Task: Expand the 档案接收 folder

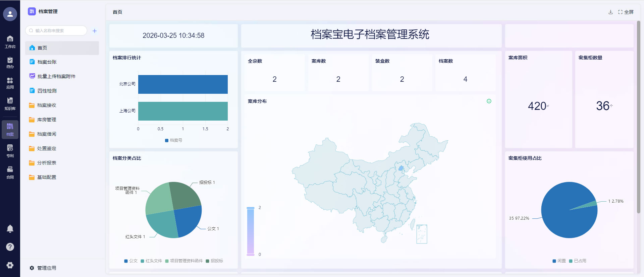Action: 47,105
